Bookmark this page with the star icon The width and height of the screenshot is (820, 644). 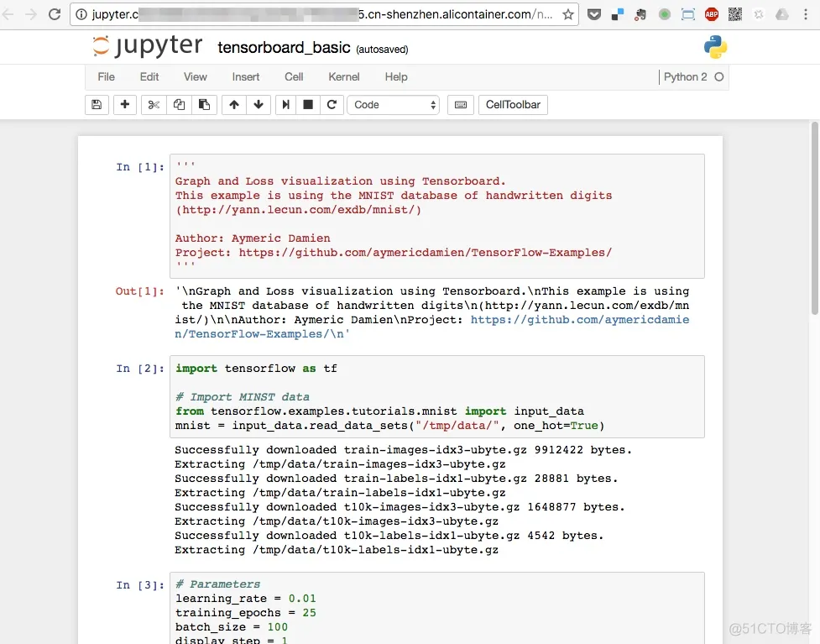(x=568, y=14)
